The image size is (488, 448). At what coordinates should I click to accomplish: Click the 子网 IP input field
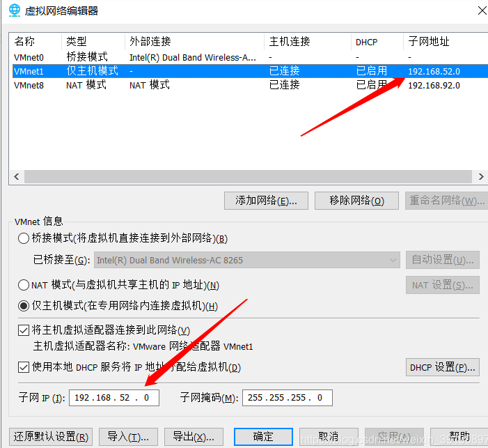pos(114,398)
